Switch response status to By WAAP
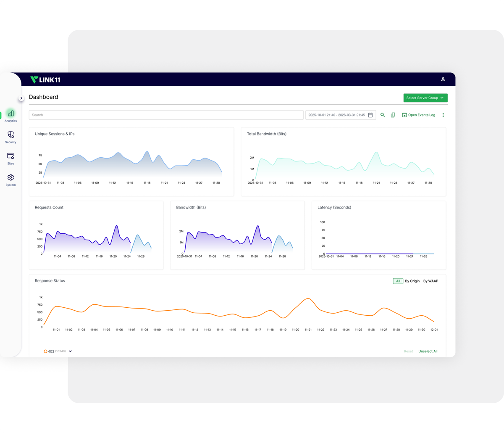The width and height of the screenshot is (504, 433). coord(430,281)
